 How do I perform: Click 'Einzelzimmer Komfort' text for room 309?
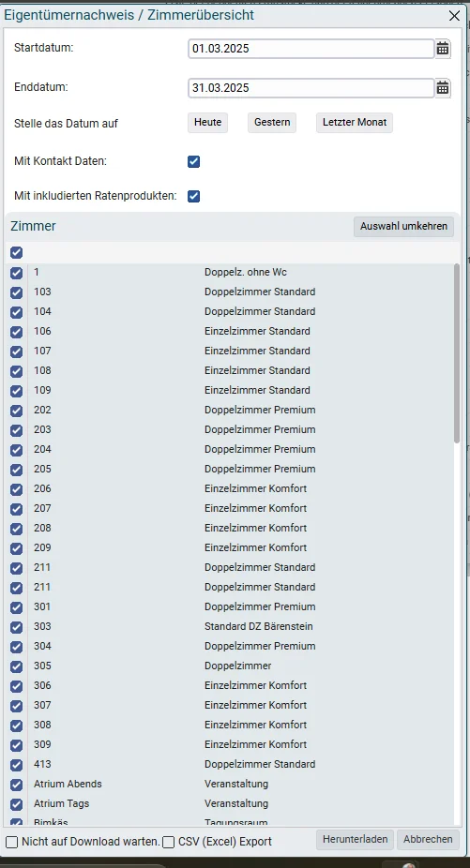(x=255, y=744)
